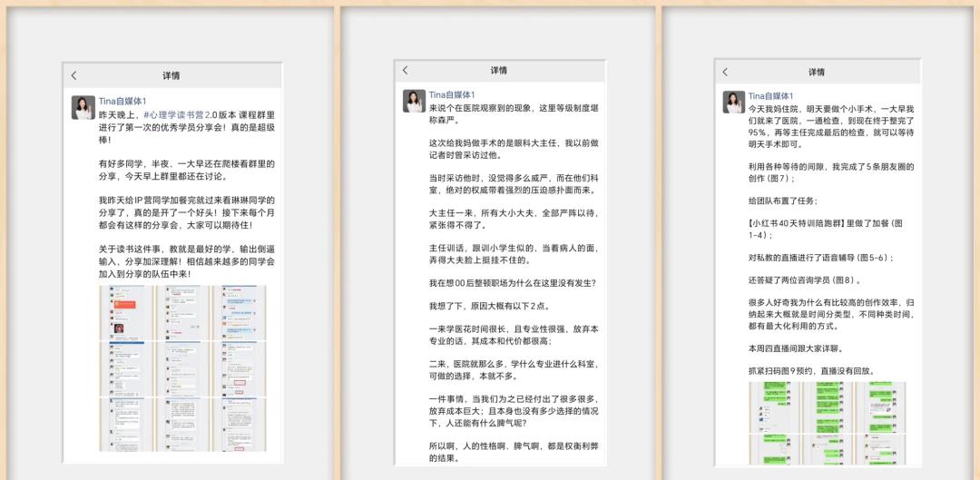Open Tina's avatar on the 等级制度 post
Screen dimensions: 980x480
414,102
